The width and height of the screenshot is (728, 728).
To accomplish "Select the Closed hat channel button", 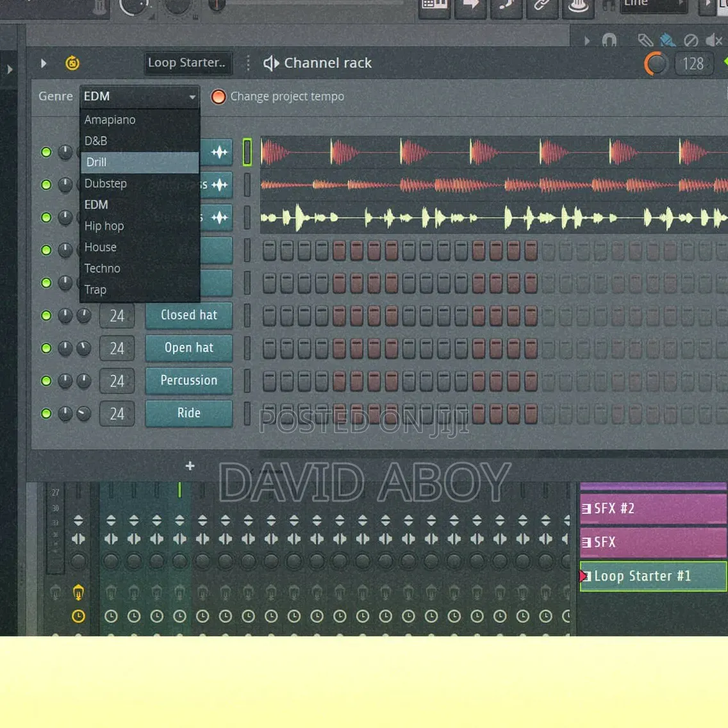I will coord(189,315).
